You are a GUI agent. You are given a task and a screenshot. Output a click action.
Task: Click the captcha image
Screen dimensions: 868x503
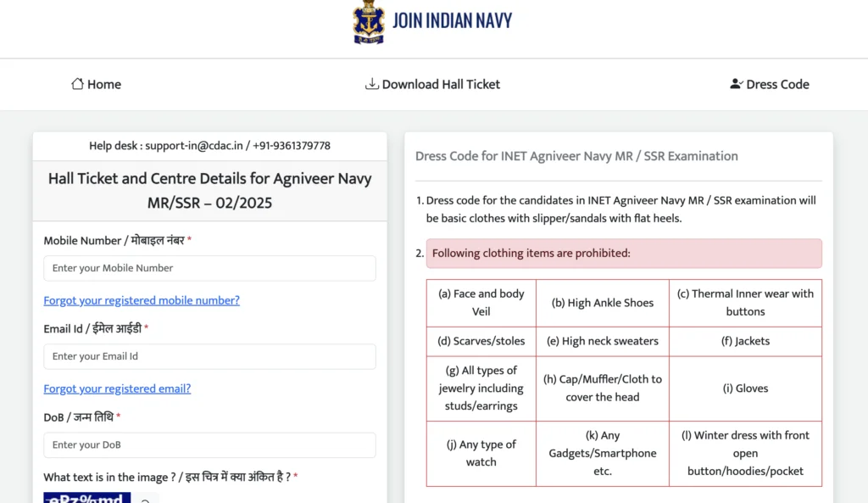tap(87, 497)
